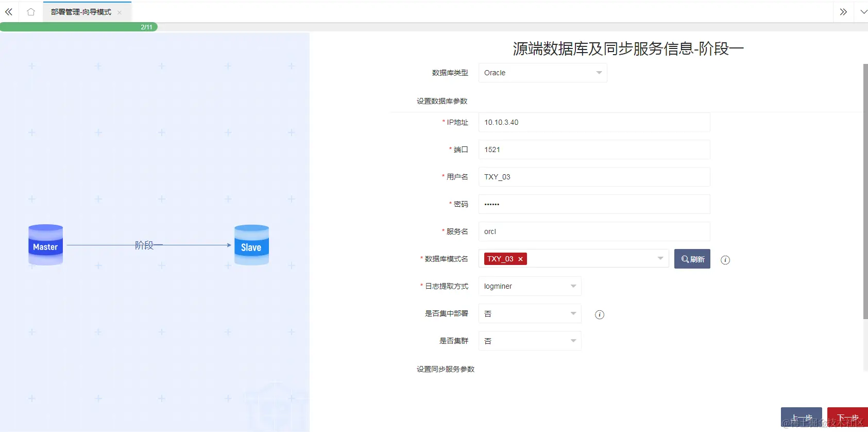This screenshot has width=868, height=432.
Task: Focus the 密码 password field
Action: (x=594, y=204)
